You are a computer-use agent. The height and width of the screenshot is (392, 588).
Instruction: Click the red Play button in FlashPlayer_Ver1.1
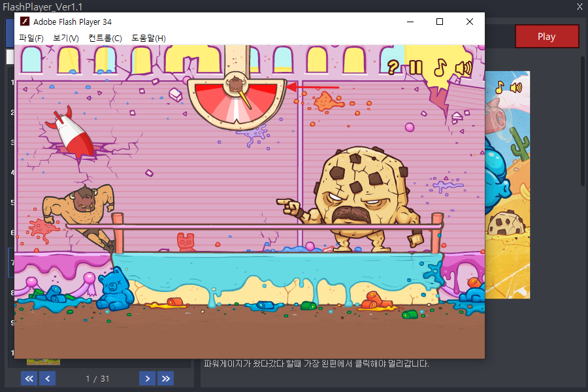click(547, 37)
